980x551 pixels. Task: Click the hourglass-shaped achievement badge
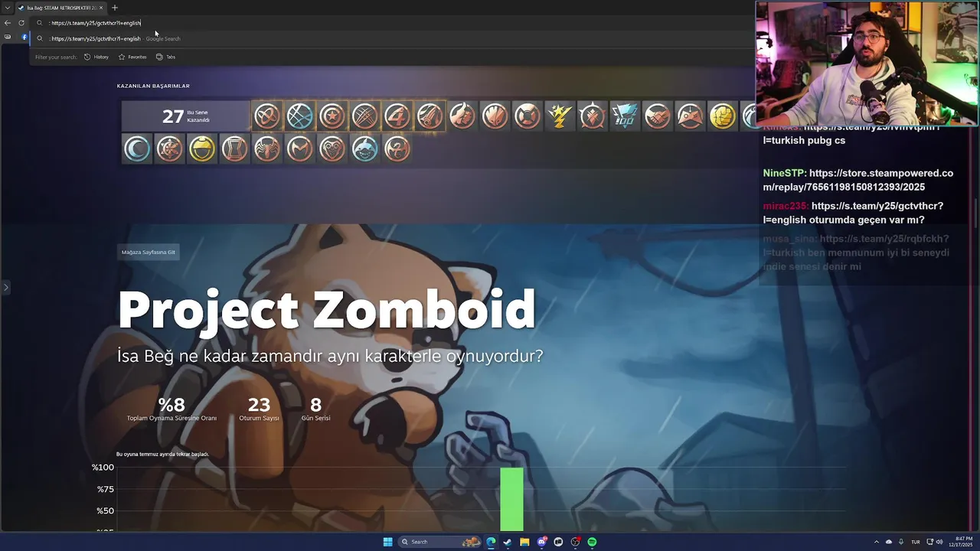click(x=234, y=148)
